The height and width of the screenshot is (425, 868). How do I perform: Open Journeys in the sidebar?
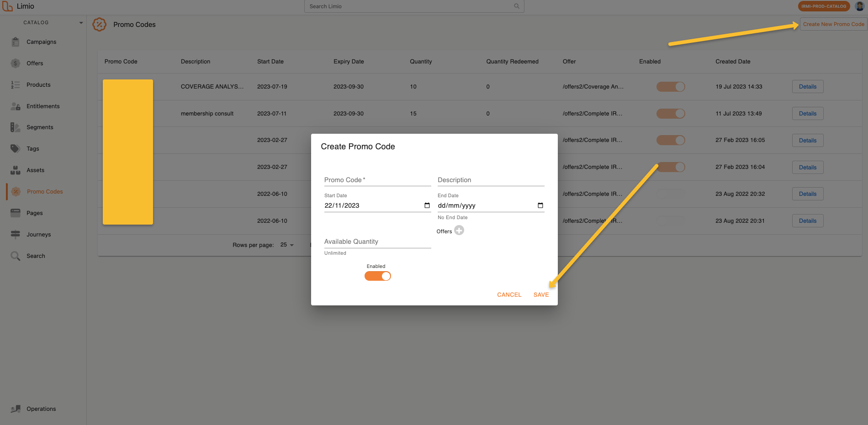point(38,235)
